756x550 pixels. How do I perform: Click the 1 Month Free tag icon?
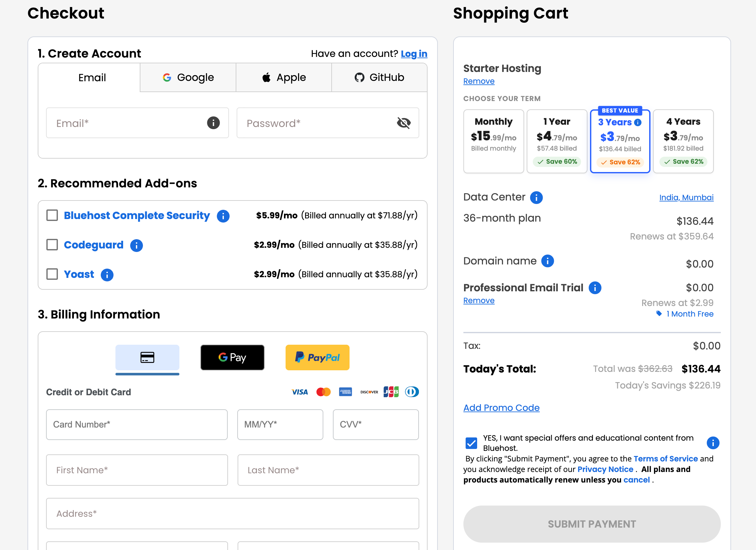(659, 313)
